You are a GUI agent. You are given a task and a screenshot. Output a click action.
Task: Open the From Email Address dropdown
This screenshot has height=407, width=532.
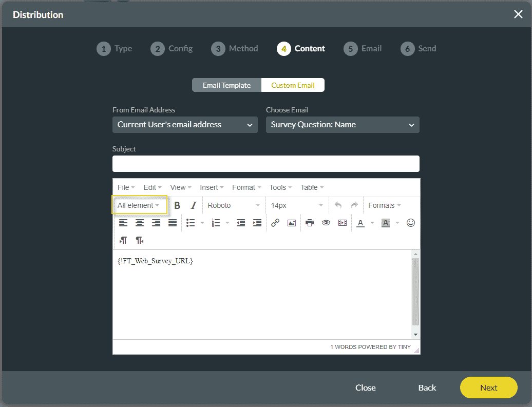point(185,125)
